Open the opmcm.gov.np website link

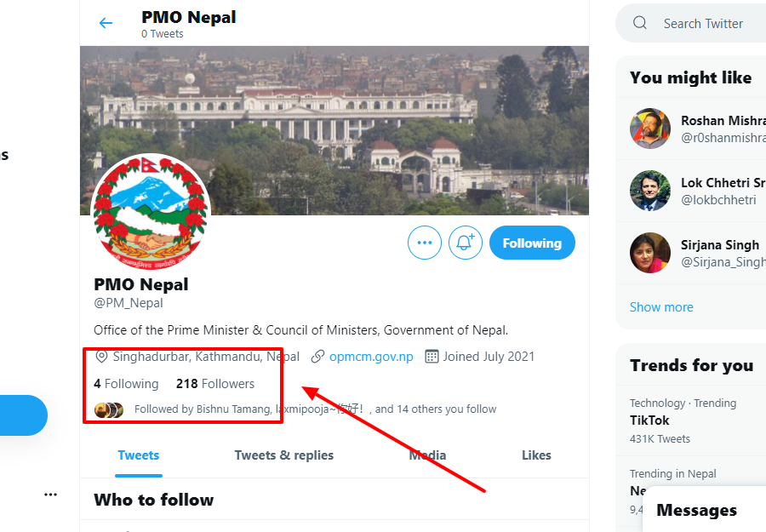[371, 357]
